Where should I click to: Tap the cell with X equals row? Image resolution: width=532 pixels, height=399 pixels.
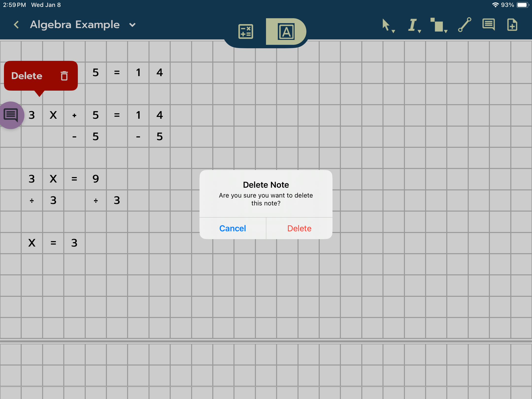click(x=32, y=243)
